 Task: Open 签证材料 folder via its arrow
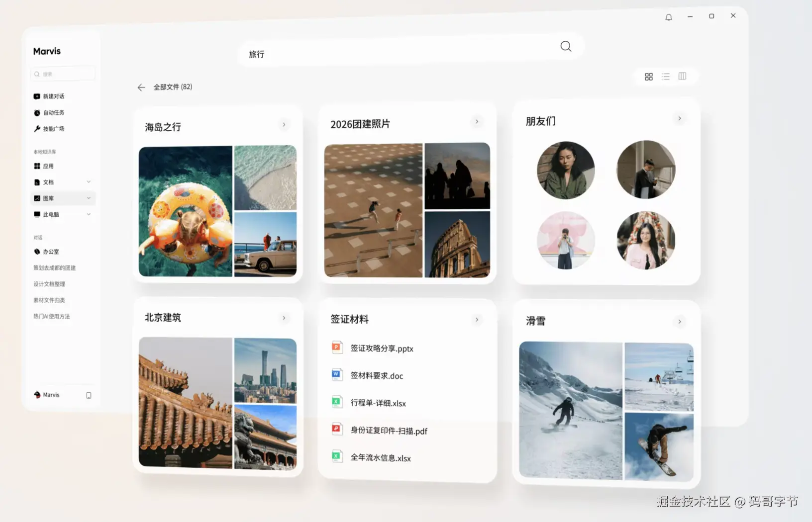pyautogui.click(x=477, y=320)
